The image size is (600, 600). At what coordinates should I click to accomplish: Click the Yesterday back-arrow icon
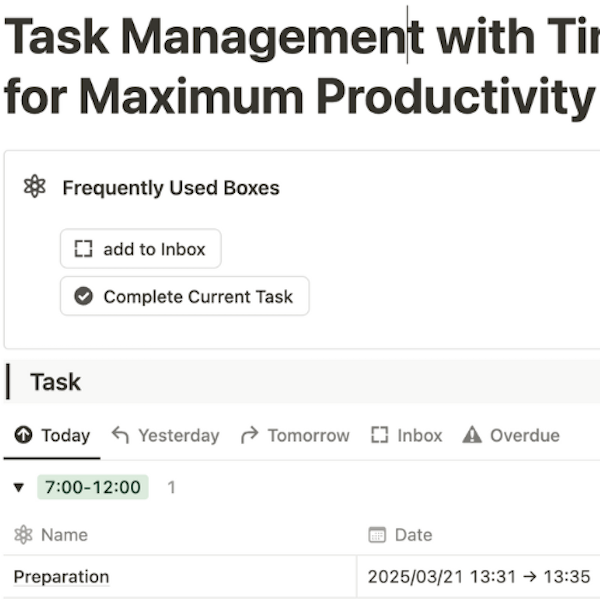coord(120,435)
